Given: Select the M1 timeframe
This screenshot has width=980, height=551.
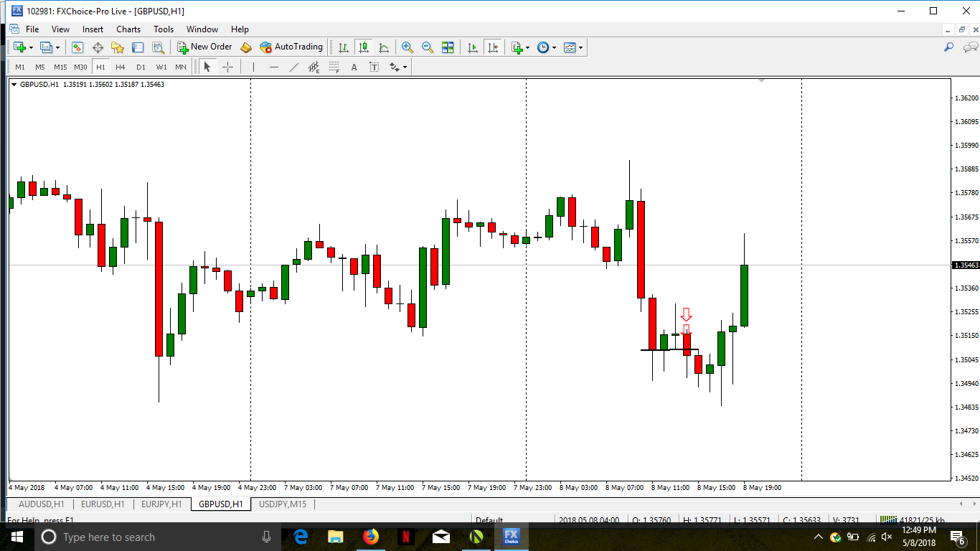Looking at the screenshot, I should 20,67.
